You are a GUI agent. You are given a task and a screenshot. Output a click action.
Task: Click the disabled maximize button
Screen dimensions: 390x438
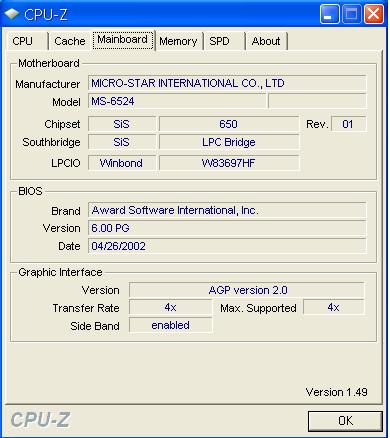point(352,14)
